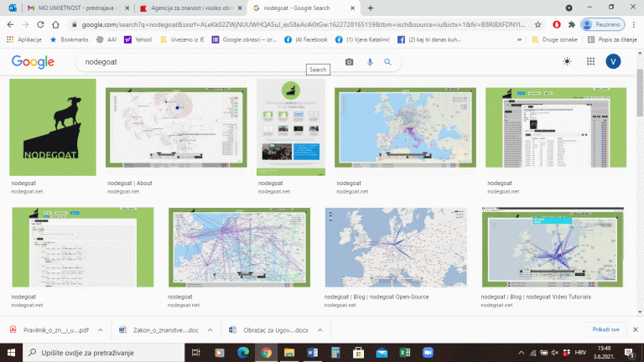Open Microsoft Edge from taskbar
The width and height of the screenshot is (644, 362).
[x=243, y=353]
